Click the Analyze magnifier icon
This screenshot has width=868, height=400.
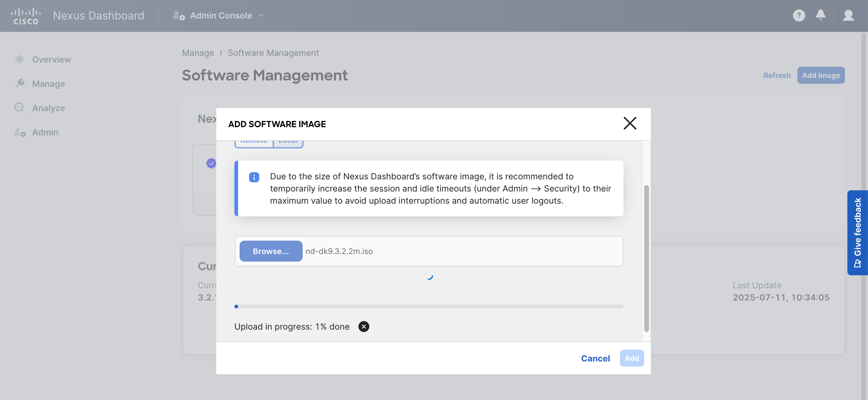point(19,108)
